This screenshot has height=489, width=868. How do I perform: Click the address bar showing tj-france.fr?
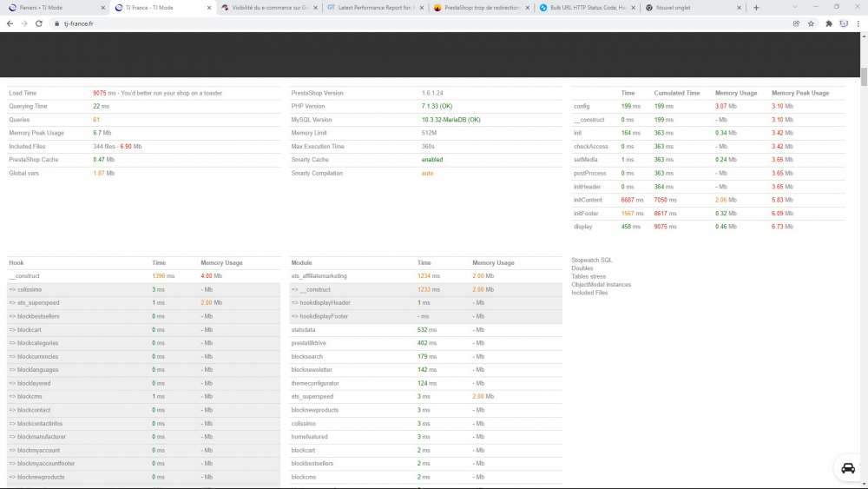pos(421,23)
